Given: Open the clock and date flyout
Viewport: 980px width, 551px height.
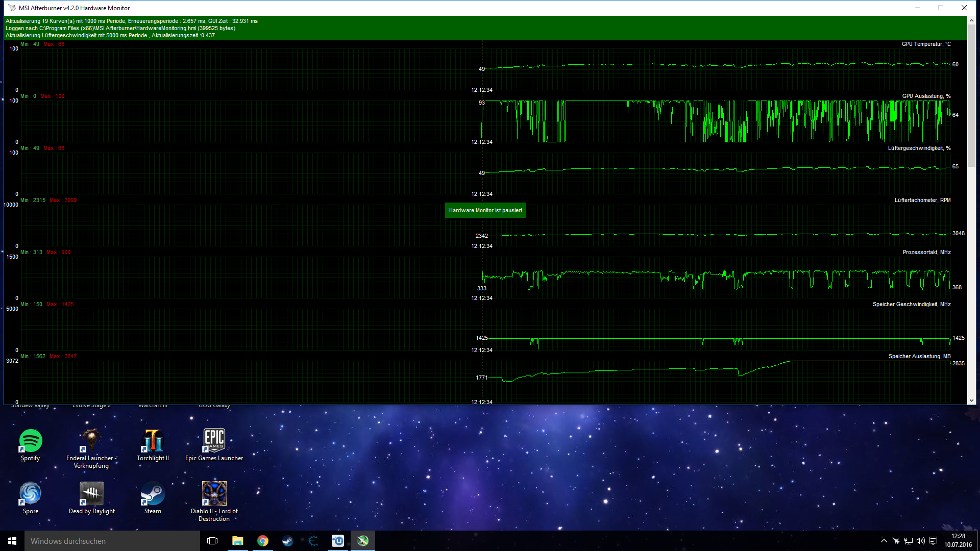Looking at the screenshot, I should (x=958, y=541).
